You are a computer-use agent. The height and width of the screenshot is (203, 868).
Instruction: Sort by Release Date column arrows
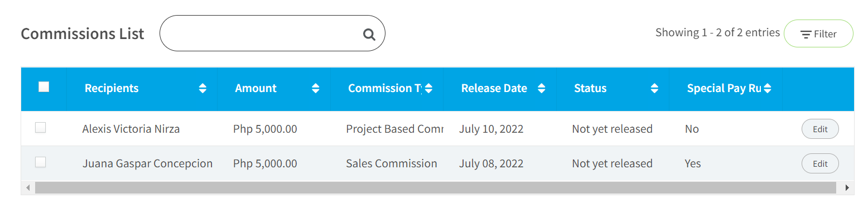coord(541,88)
